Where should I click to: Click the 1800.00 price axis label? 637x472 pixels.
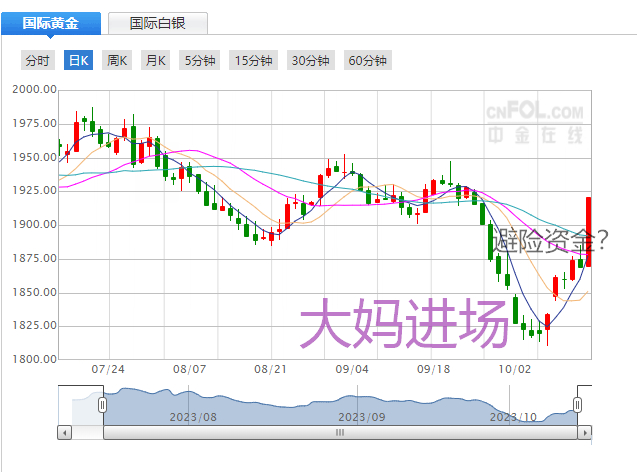(x=35, y=359)
